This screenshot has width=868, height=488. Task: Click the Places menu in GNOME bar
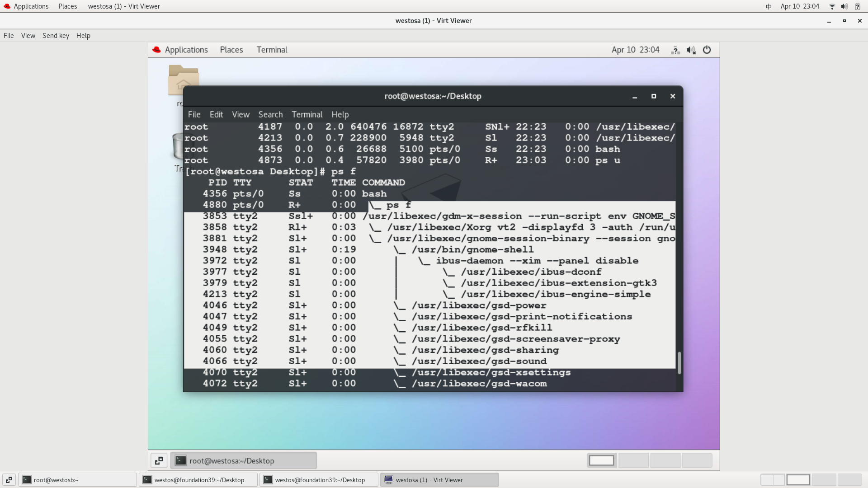click(x=231, y=49)
